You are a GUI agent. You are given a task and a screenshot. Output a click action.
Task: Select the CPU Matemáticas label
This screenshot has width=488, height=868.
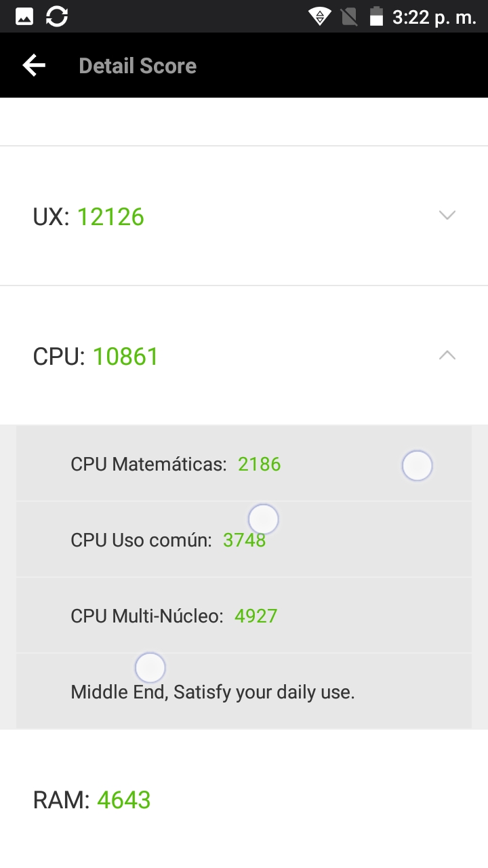click(148, 465)
